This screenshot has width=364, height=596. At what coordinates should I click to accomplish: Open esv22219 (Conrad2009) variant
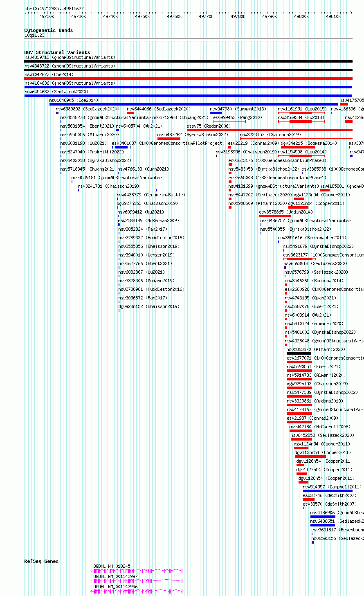click(x=254, y=143)
